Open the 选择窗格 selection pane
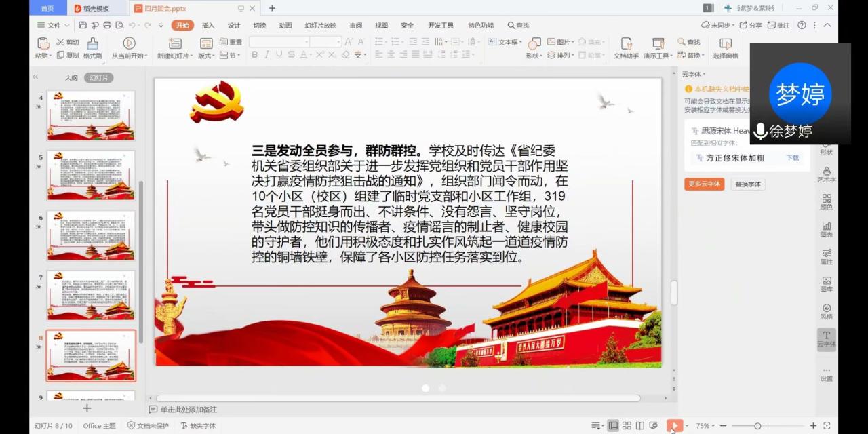The width and height of the screenshot is (868, 434). click(725, 48)
